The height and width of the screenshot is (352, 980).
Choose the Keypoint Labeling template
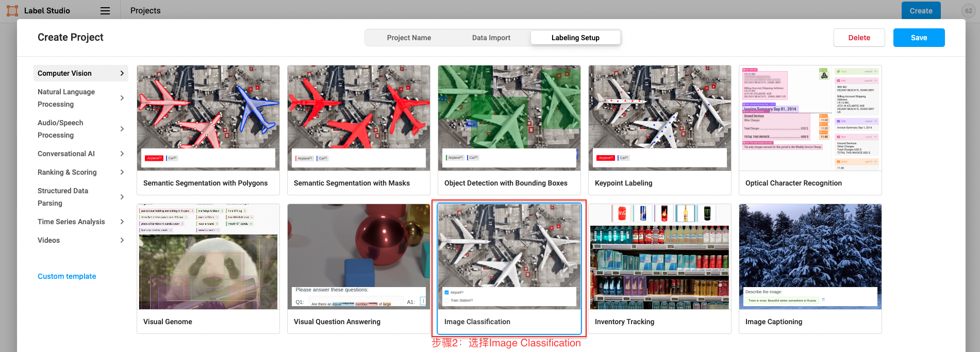click(x=659, y=130)
